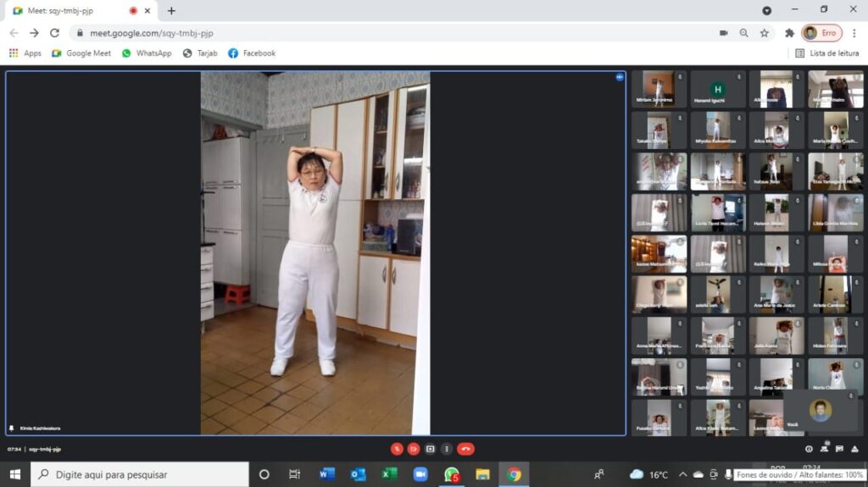Open the WhatsApp bookmark

147,53
